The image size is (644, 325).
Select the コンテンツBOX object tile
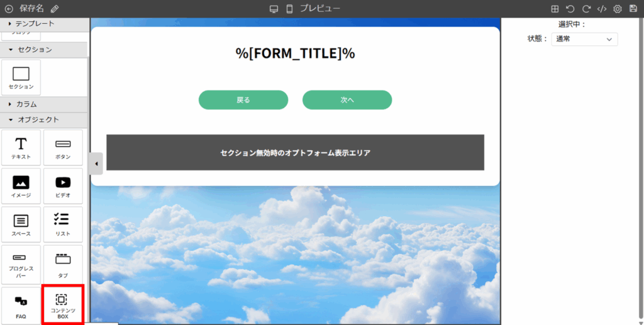click(62, 305)
